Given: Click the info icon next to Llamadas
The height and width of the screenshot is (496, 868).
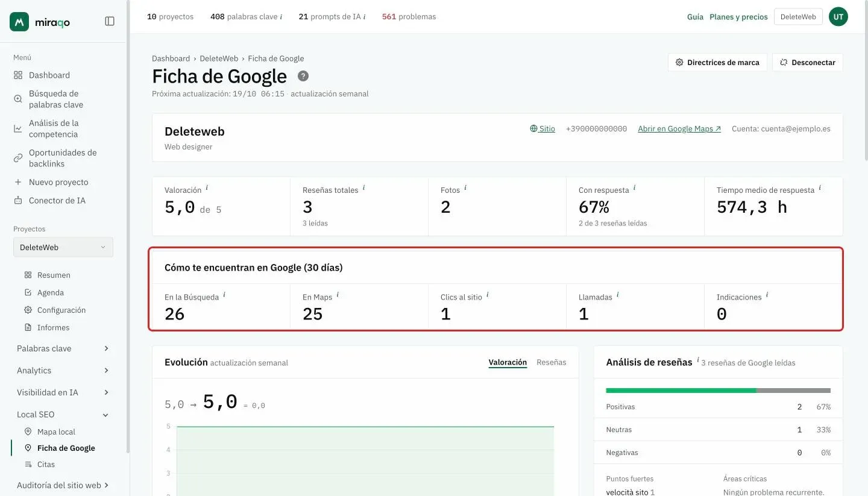Looking at the screenshot, I should coord(618,295).
